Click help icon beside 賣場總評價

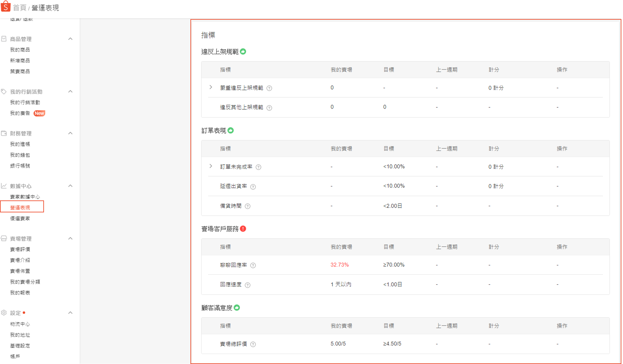point(253,344)
